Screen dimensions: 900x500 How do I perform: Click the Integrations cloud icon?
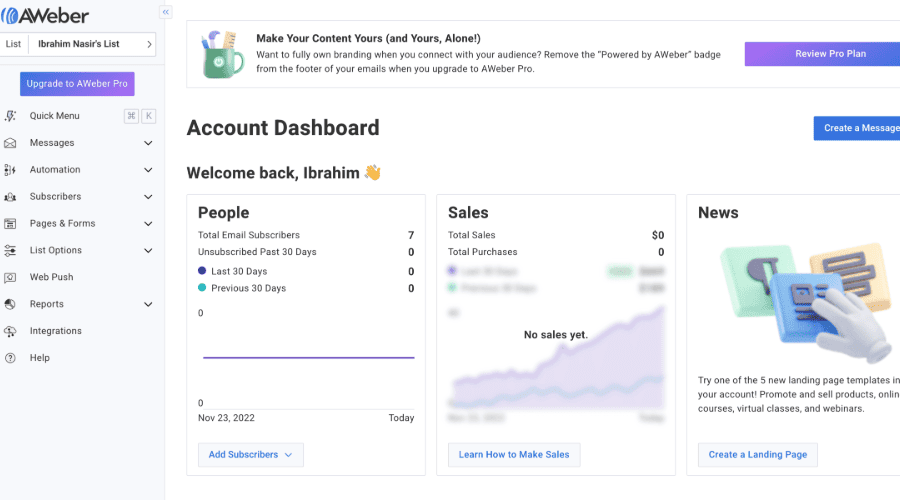[x=10, y=331]
